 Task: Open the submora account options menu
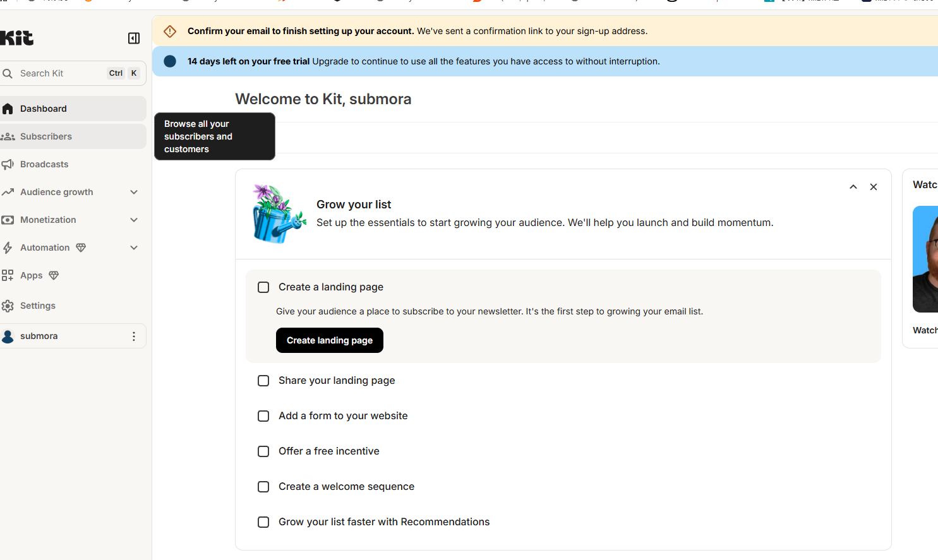pos(134,336)
